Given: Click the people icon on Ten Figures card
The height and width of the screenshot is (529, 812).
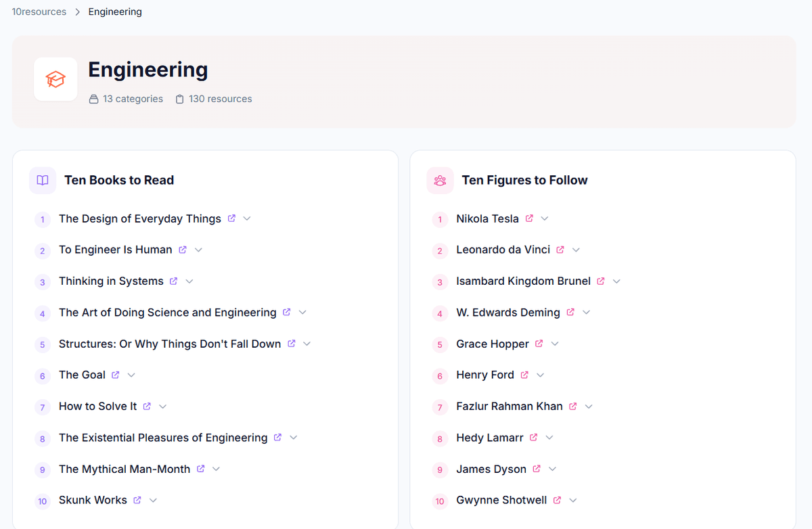Looking at the screenshot, I should point(440,180).
